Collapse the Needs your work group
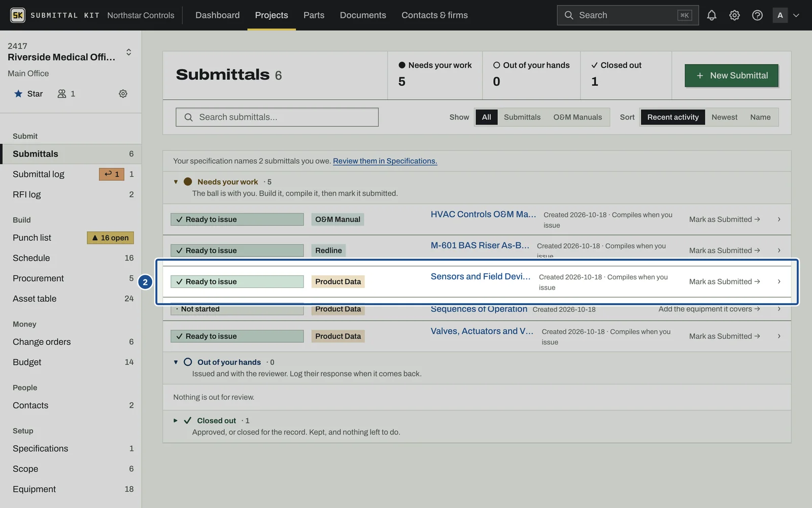Image resolution: width=812 pixels, height=508 pixels. (x=176, y=182)
